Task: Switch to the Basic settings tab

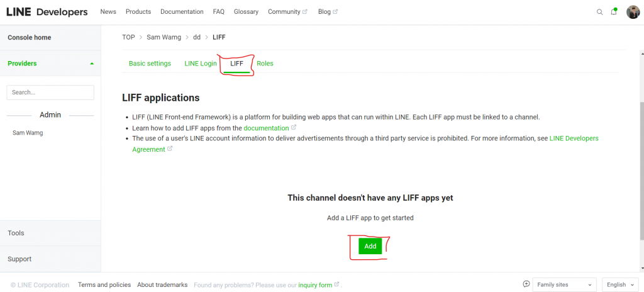Action: pyautogui.click(x=150, y=64)
